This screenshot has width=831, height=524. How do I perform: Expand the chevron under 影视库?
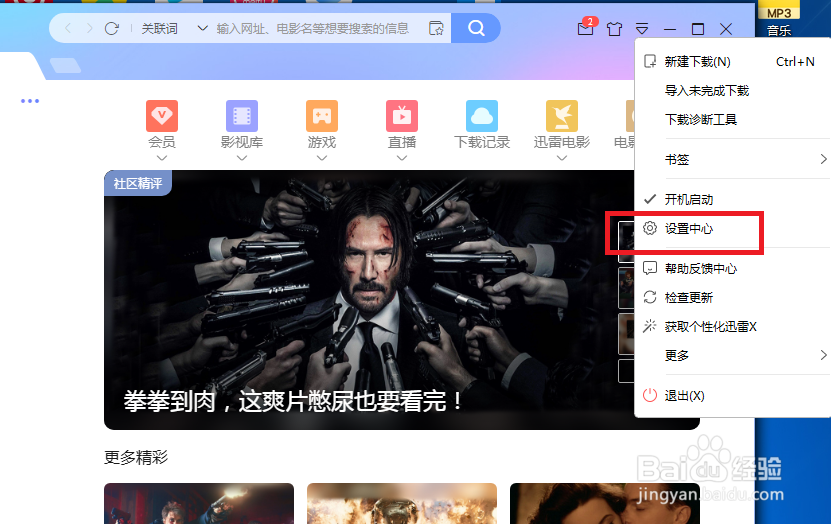click(x=242, y=158)
